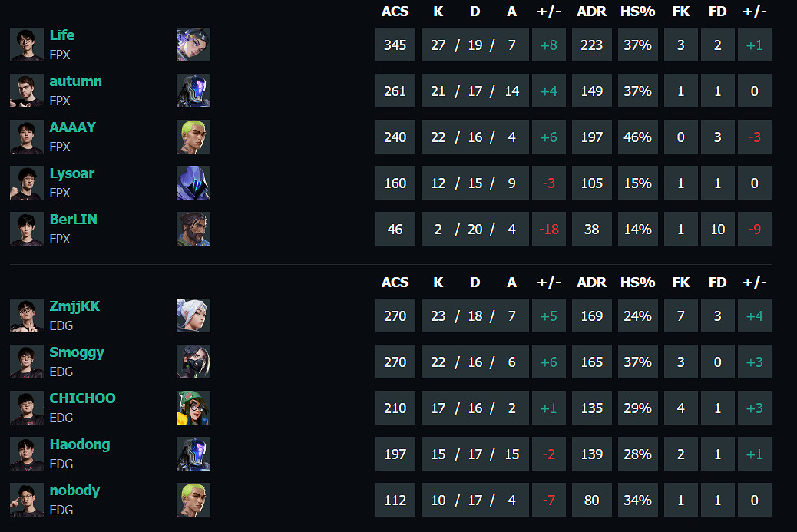Click the ACS header above the FPX players
Viewport: 797px width, 532px height.
point(395,12)
